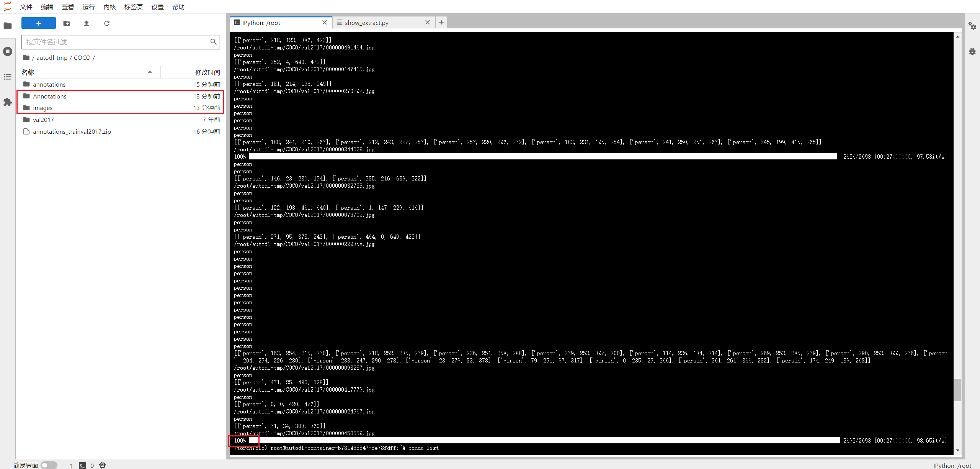
Task: Navigate to COCO in breadcrumb path
Action: [x=82, y=57]
